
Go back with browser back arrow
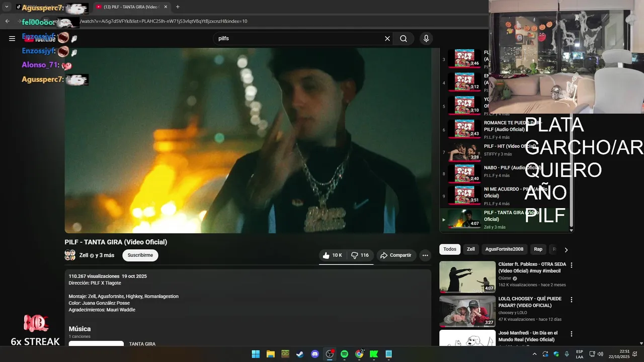[x=7, y=21]
